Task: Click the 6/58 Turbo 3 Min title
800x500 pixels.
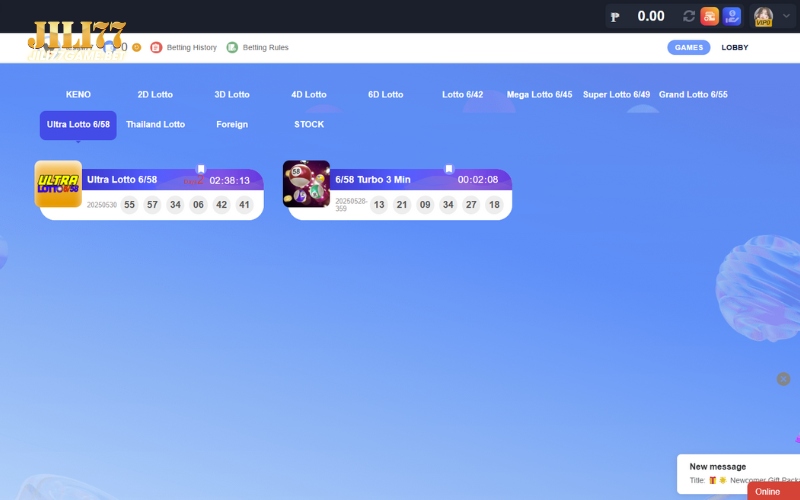Action: (x=373, y=180)
